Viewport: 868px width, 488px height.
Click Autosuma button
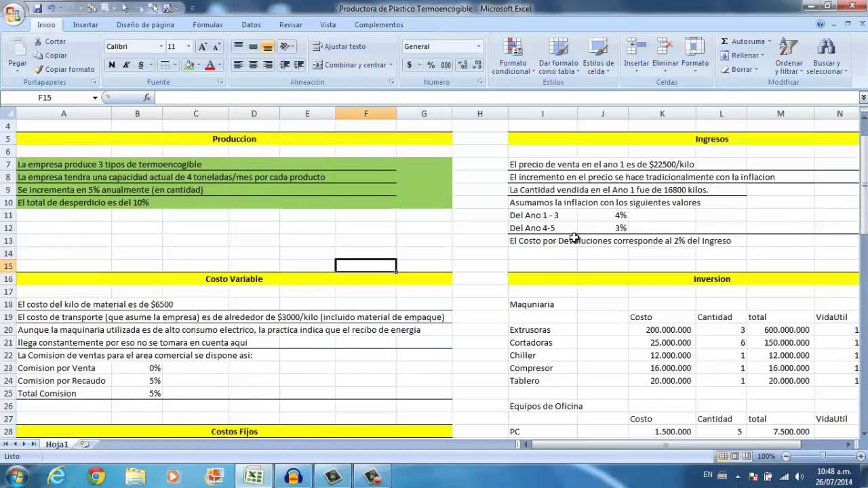coord(743,41)
